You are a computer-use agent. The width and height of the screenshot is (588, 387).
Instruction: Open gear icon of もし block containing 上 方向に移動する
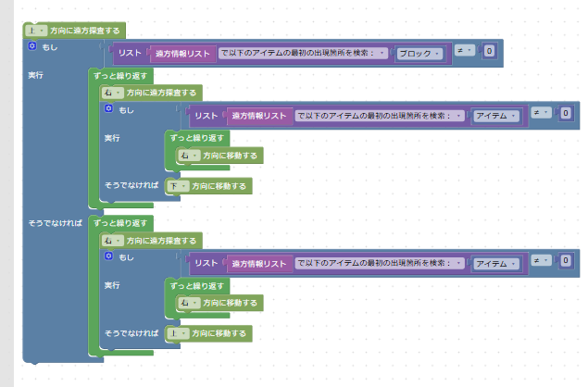tap(108, 256)
